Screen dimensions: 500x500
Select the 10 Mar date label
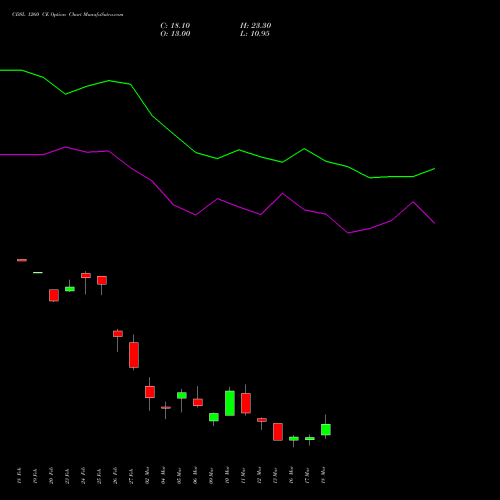[227, 476]
